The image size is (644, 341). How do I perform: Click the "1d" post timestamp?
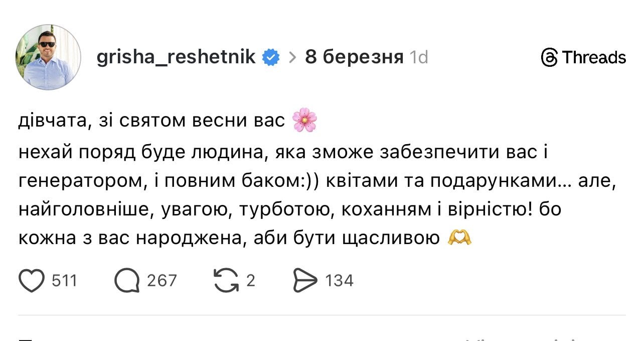419,58
